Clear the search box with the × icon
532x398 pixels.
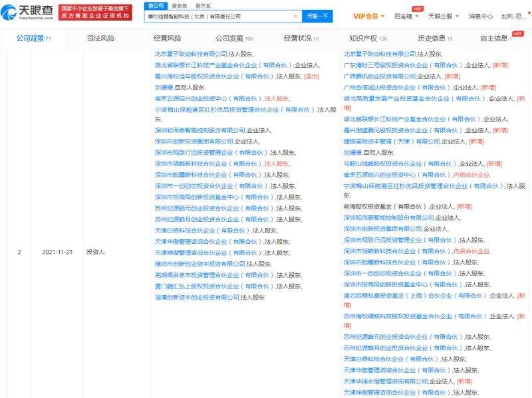tap(295, 16)
